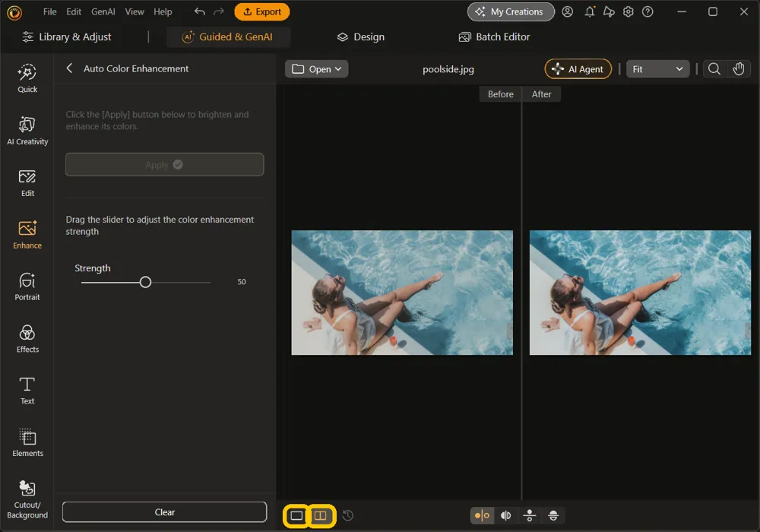The width and height of the screenshot is (760, 532).
Task: Select the Enhance sidebar category
Action: tap(27, 235)
